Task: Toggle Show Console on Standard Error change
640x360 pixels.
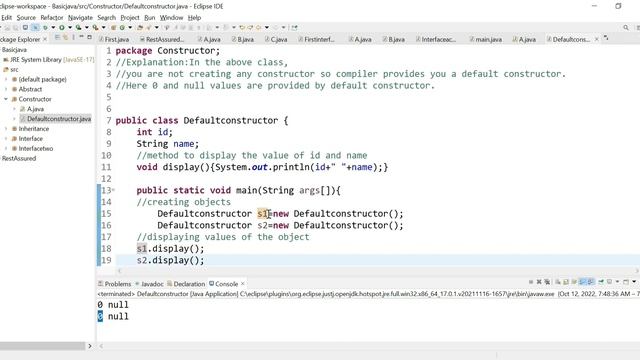Action: pyautogui.click(x=590, y=282)
